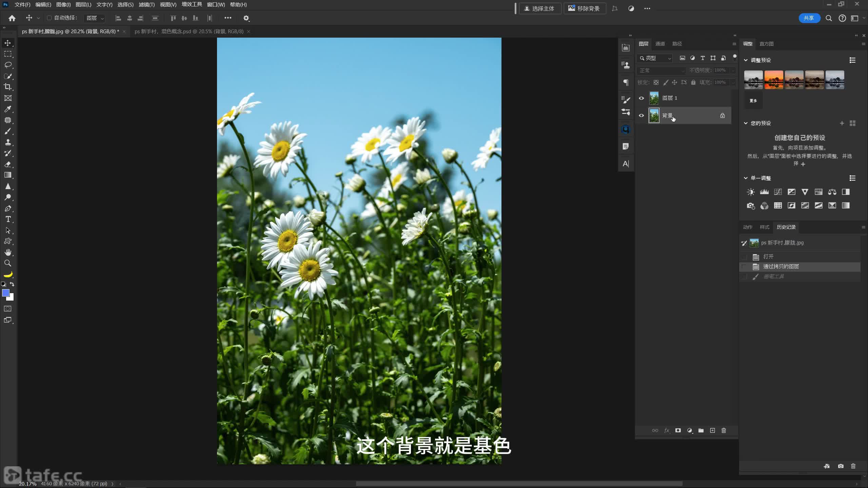The image size is (868, 488).
Task: Open the 滤镜 menu
Action: (146, 5)
